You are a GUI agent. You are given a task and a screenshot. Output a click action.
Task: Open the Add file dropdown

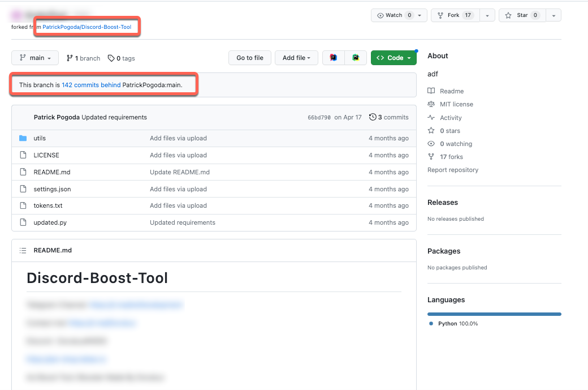click(x=296, y=58)
